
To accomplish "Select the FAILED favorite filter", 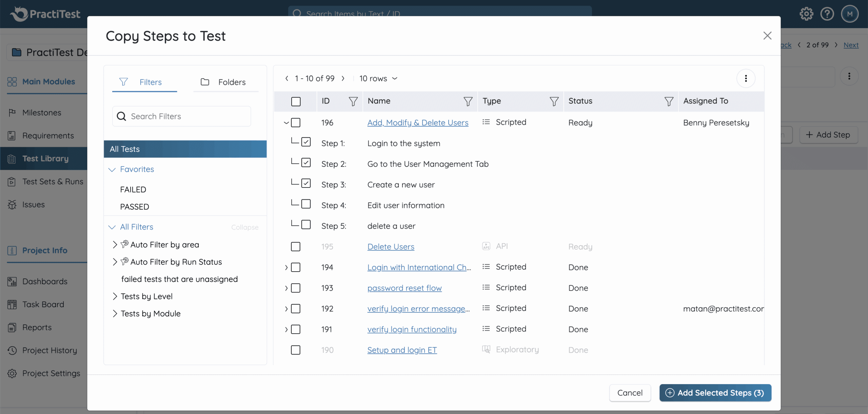I will pos(133,190).
